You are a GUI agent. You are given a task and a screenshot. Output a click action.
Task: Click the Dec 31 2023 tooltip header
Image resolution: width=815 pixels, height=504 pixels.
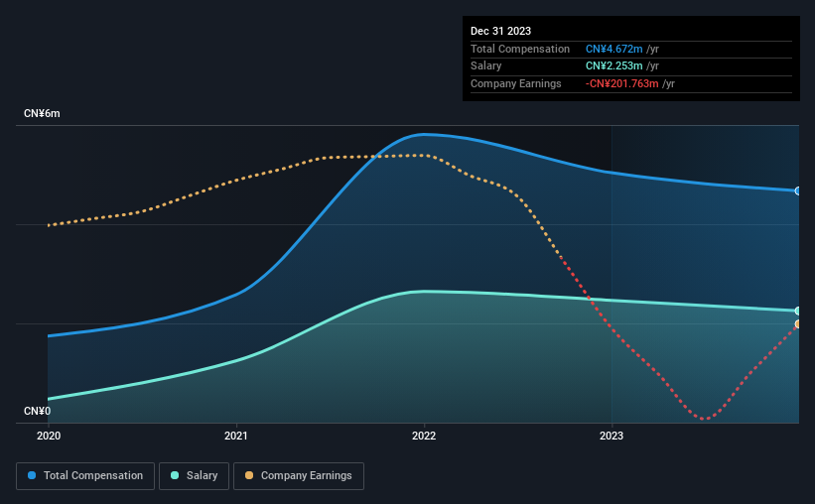click(x=500, y=31)
